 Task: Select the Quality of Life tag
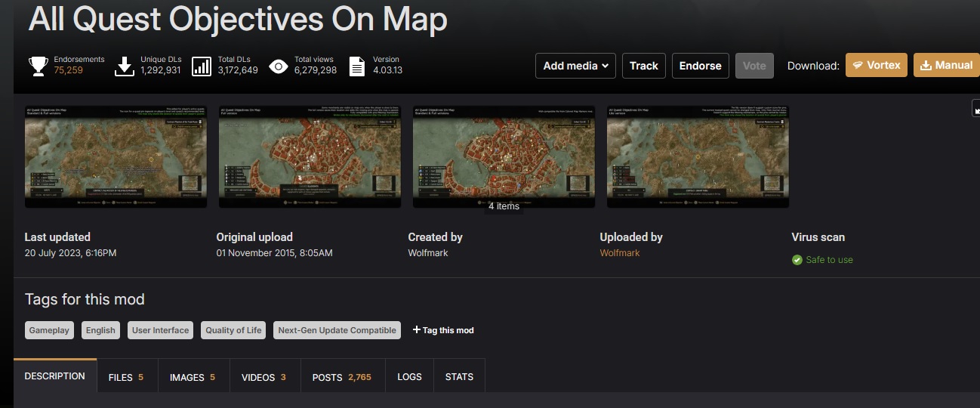tap(233, 330)
